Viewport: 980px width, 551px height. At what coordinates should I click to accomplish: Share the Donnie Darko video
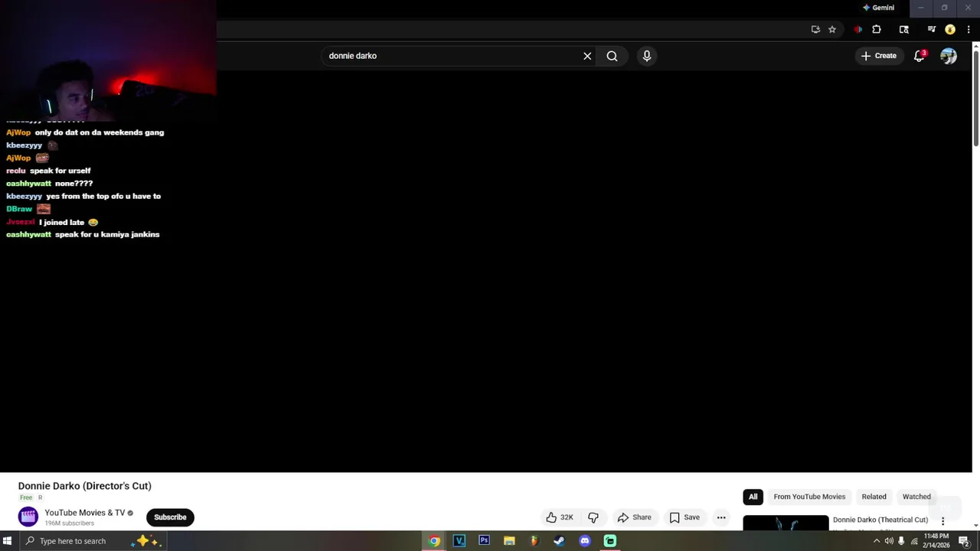coord(634,517)
